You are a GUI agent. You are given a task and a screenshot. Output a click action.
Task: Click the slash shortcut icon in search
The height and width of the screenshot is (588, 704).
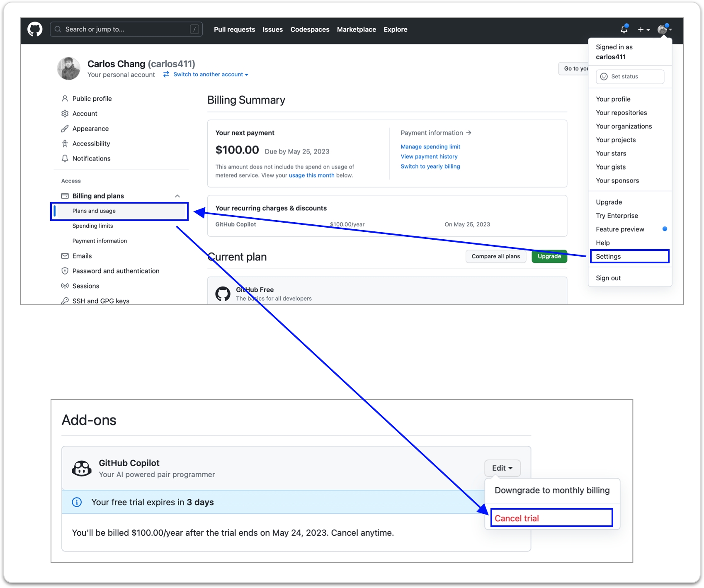pos(194,29)
